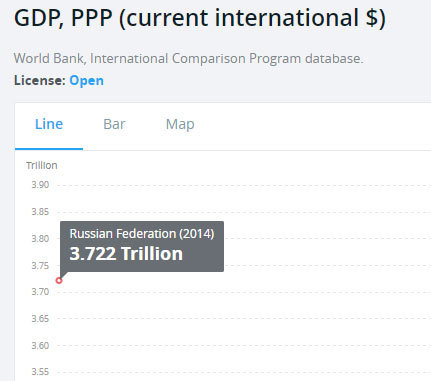Click the 3.70 y-axis tick label
The image size is (431, 381).
[40, 292]
